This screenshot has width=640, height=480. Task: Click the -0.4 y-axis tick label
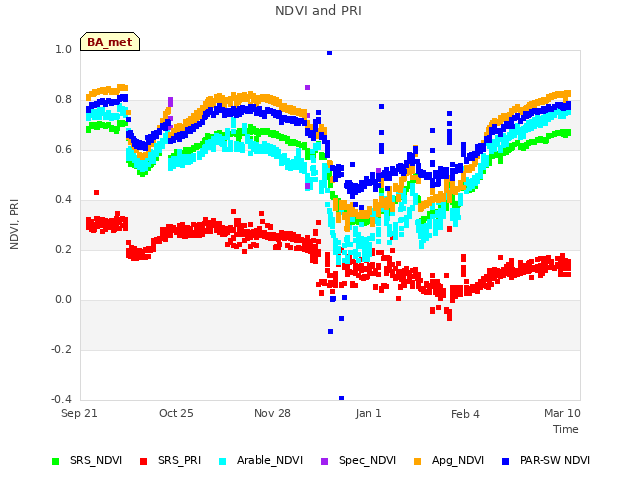click(61, 399)
